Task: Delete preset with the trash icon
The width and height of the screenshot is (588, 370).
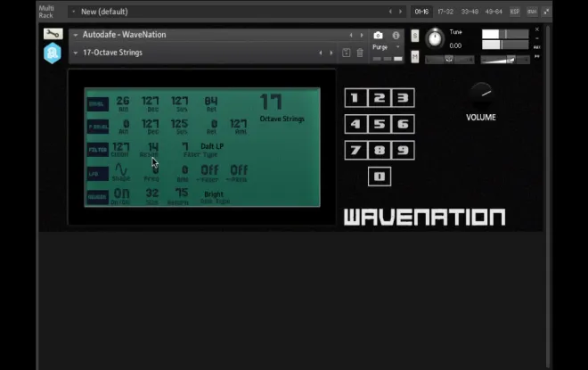Action: (360, 53)
